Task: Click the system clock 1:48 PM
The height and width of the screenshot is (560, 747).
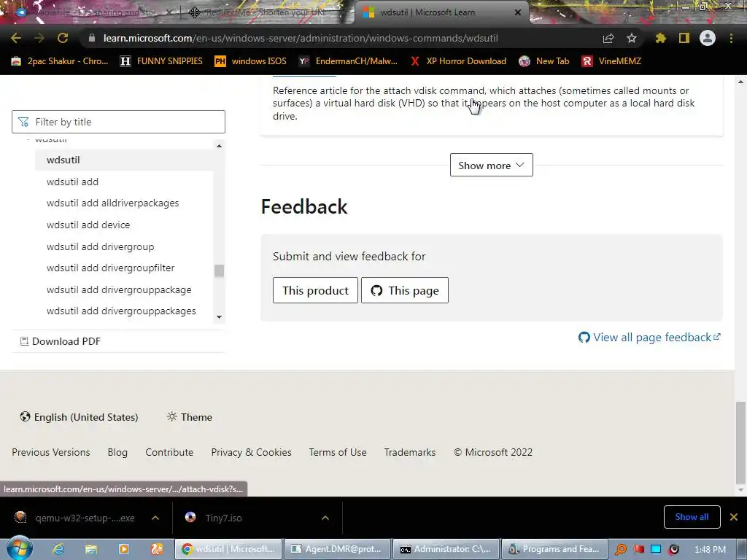Action: click(711, 549)
